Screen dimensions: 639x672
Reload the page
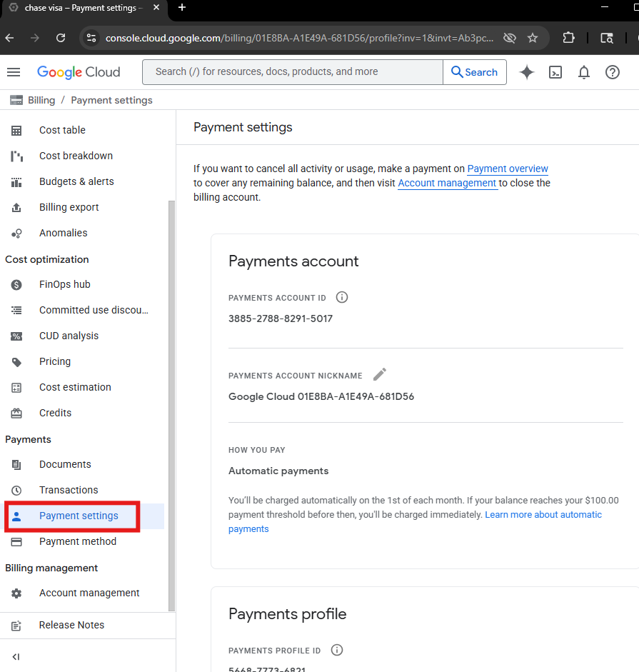pos(61,38)
